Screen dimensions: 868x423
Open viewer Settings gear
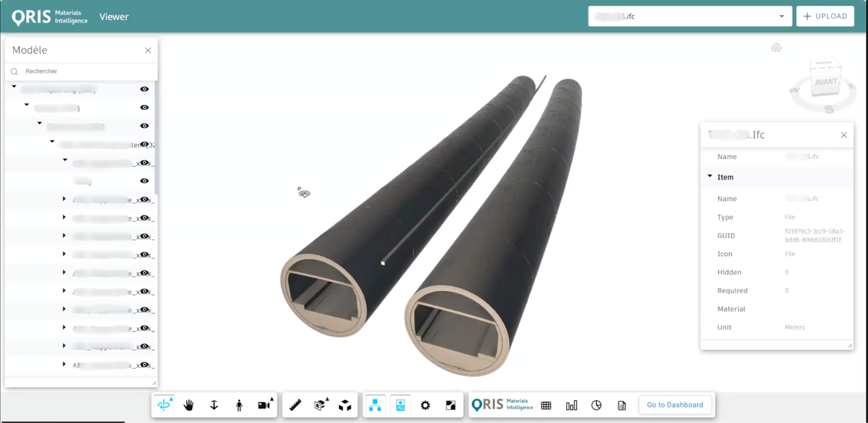click(x=425, y=405)
